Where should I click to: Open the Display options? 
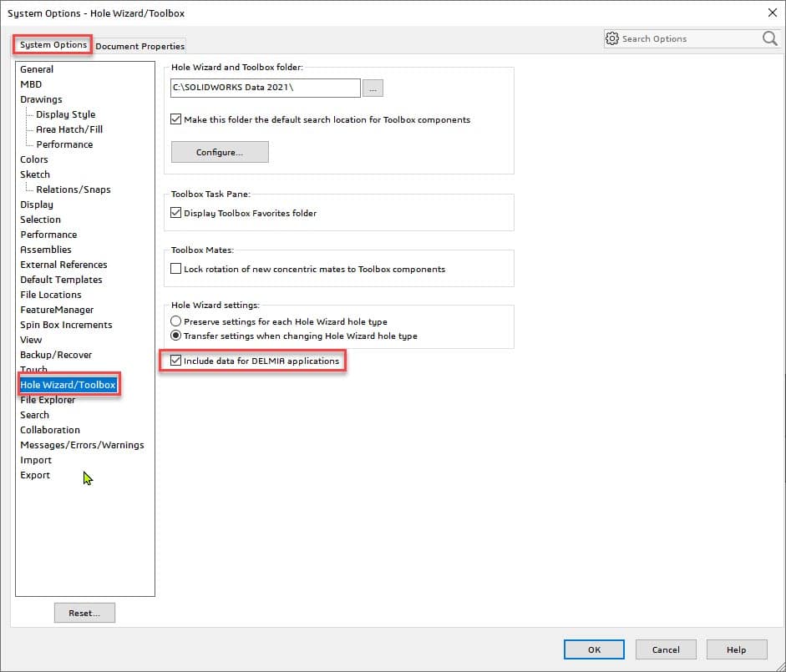(x=37, y=205)
